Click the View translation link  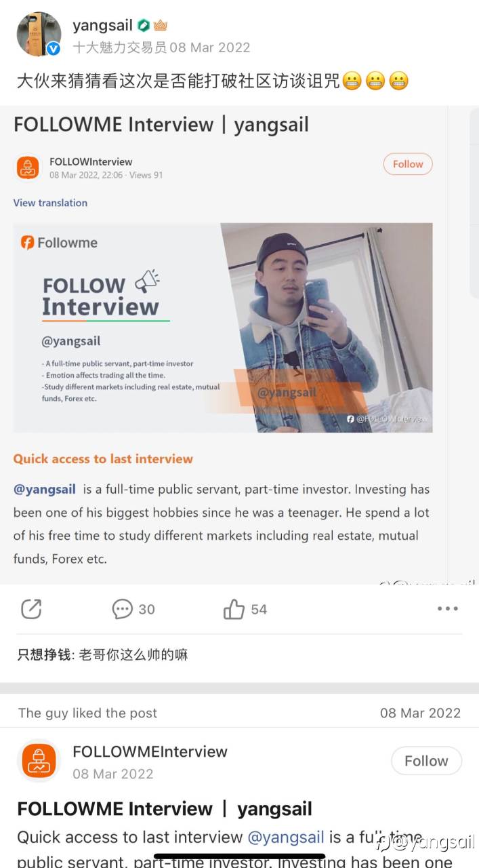(50, 203)
